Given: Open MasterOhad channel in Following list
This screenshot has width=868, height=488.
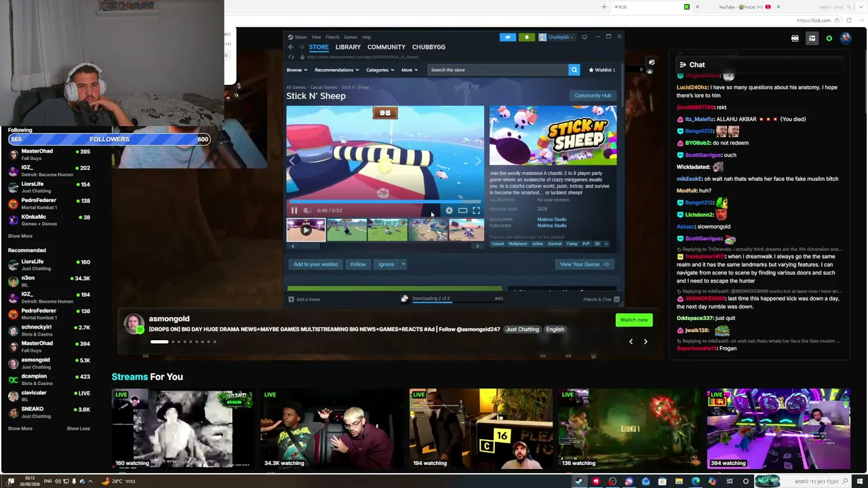Looking at the screenshot, I should pyautogui.click(x=49, y=155).
